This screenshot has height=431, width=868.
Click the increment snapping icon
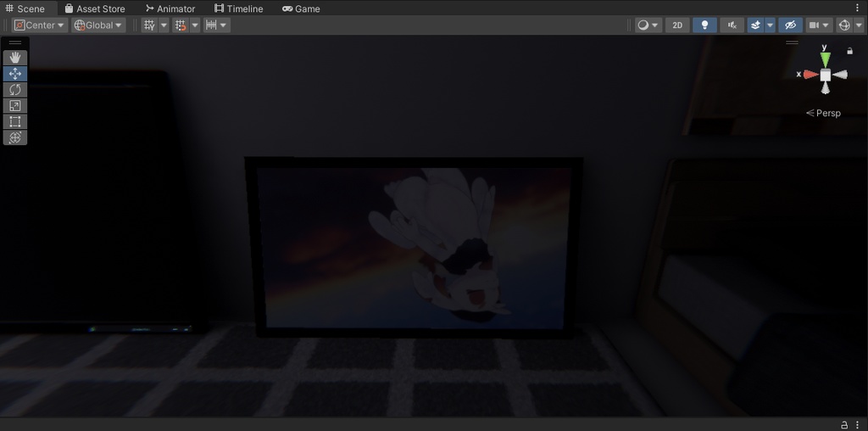point(211,25)
